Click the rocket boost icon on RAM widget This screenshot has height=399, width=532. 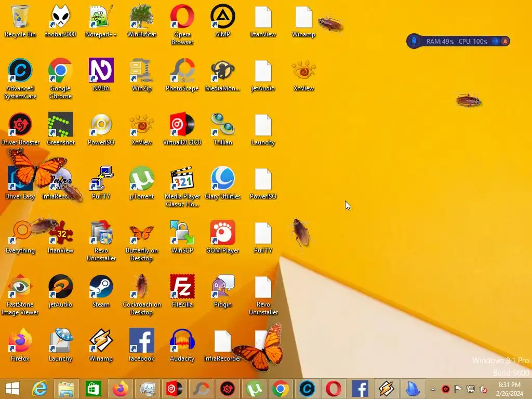(x=414, y=41)
